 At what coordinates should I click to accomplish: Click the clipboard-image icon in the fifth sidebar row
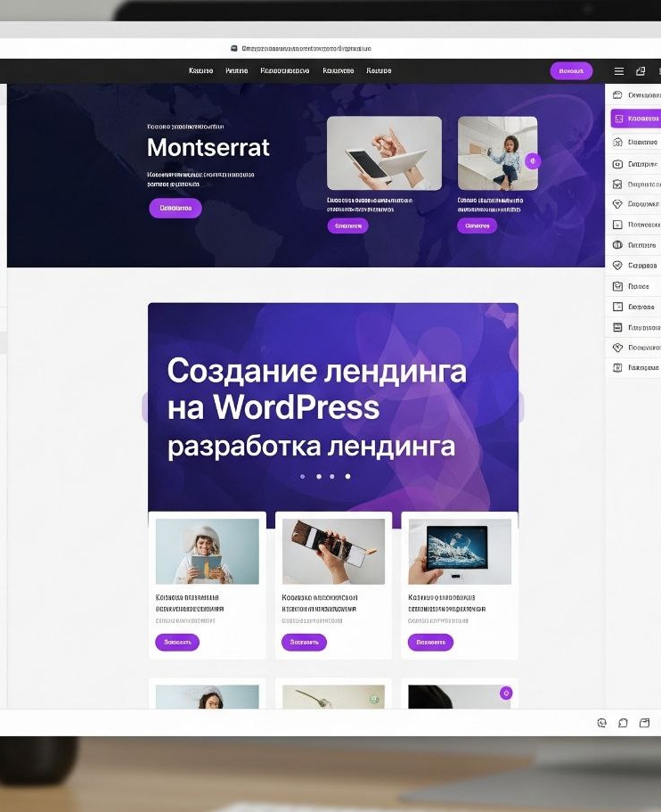point(617,185)
